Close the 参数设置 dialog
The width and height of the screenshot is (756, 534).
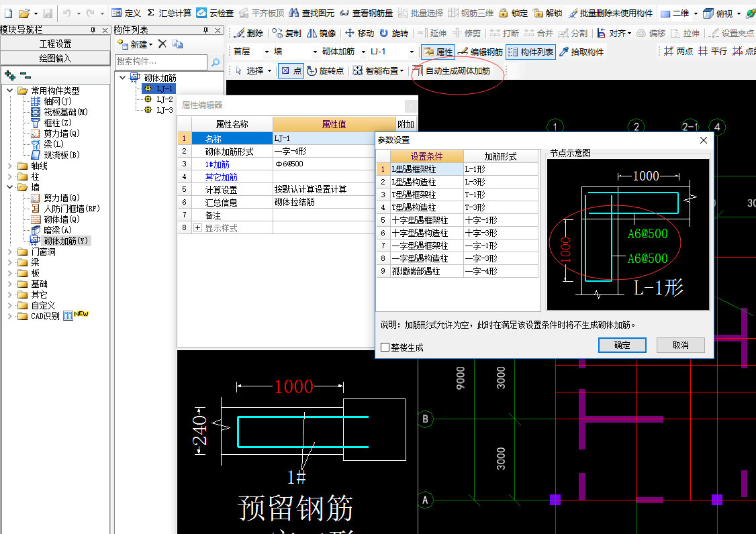[x=704, y=140]
